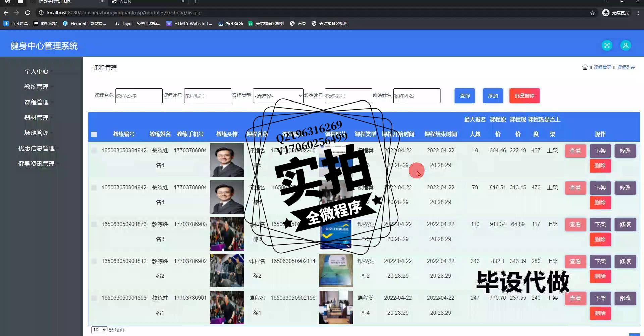Open 搜索壁纸 bookmark
The width and height of the screenshot is (644, 336).
click(230, 23)
